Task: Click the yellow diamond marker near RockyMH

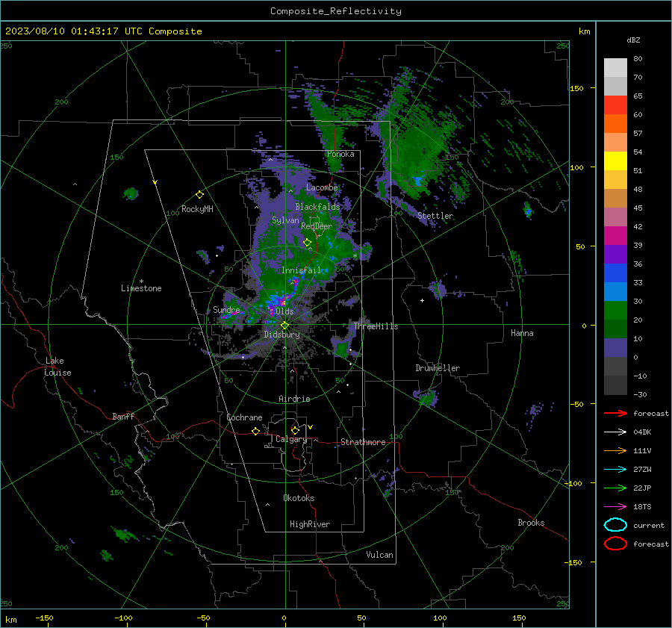Action: pos(199,195)
